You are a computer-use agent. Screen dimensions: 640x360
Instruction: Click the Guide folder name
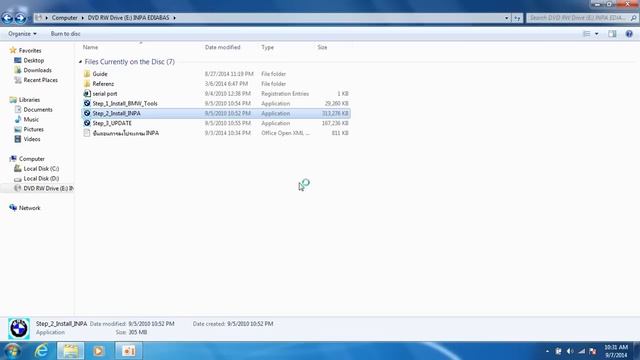coord(100,74)
